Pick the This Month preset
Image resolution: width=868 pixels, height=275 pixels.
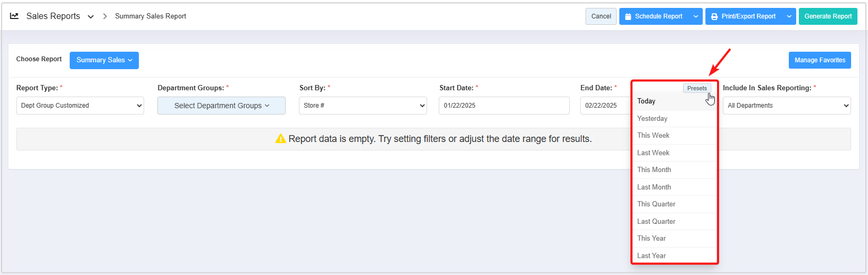[654, 170]
